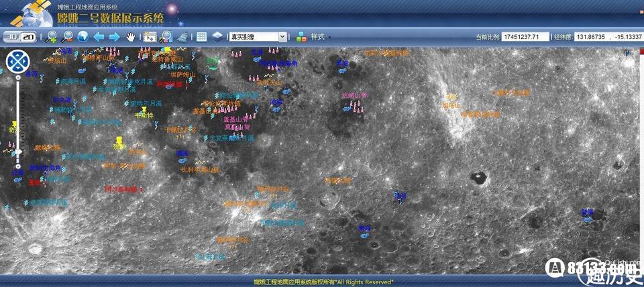Open the 样式 style menu

point(317,36)
